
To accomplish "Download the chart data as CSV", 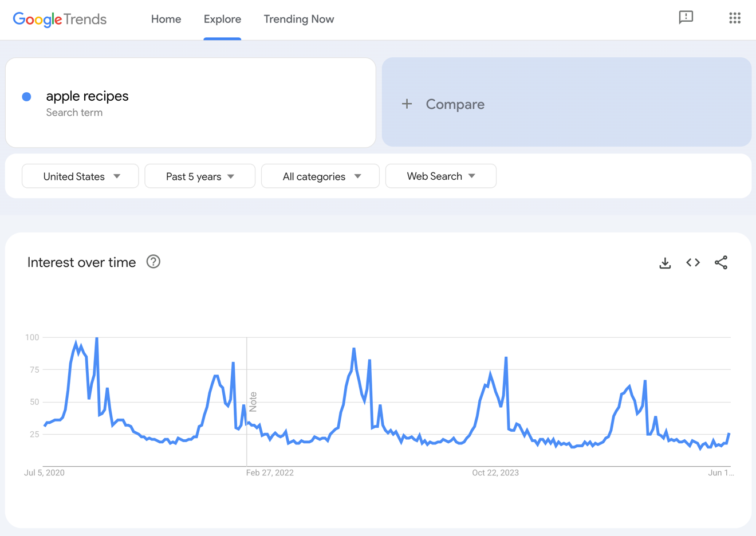I will tap(665, 263).
